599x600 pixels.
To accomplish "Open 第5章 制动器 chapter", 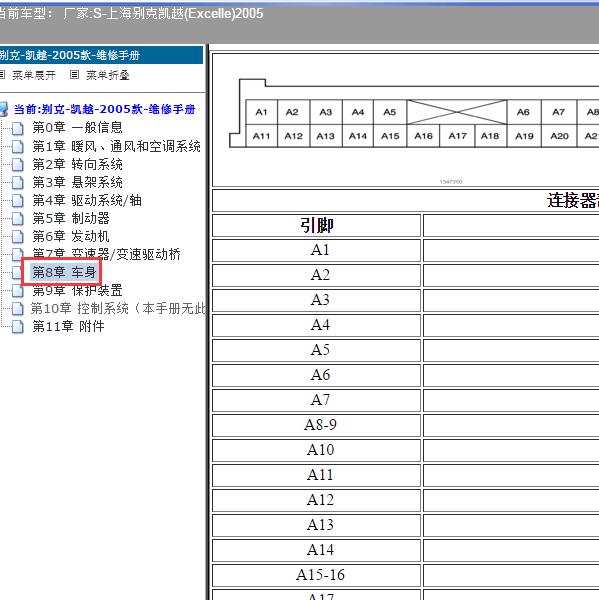I will (x=71, y=218).
